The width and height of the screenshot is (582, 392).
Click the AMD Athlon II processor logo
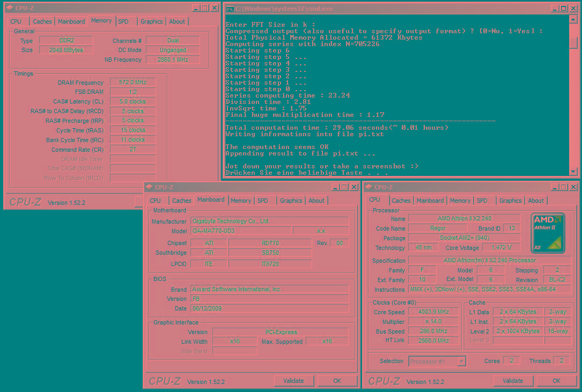tap(548, 233)
